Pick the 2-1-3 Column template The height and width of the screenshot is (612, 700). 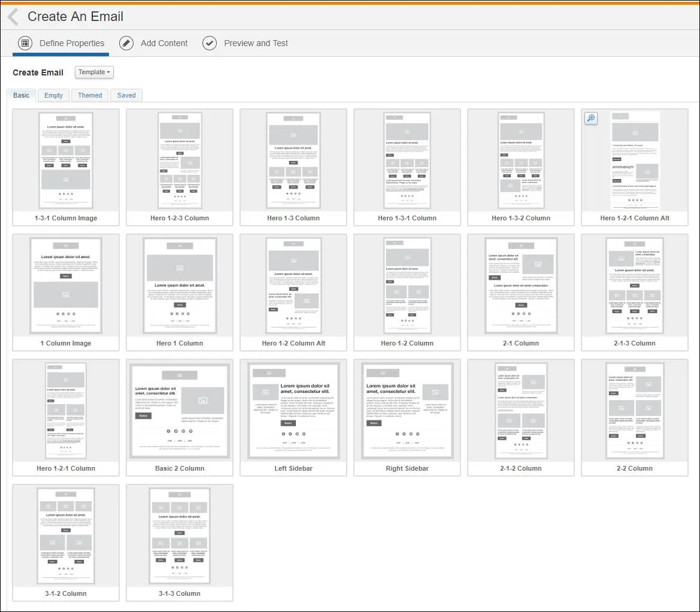pos(635,292)
